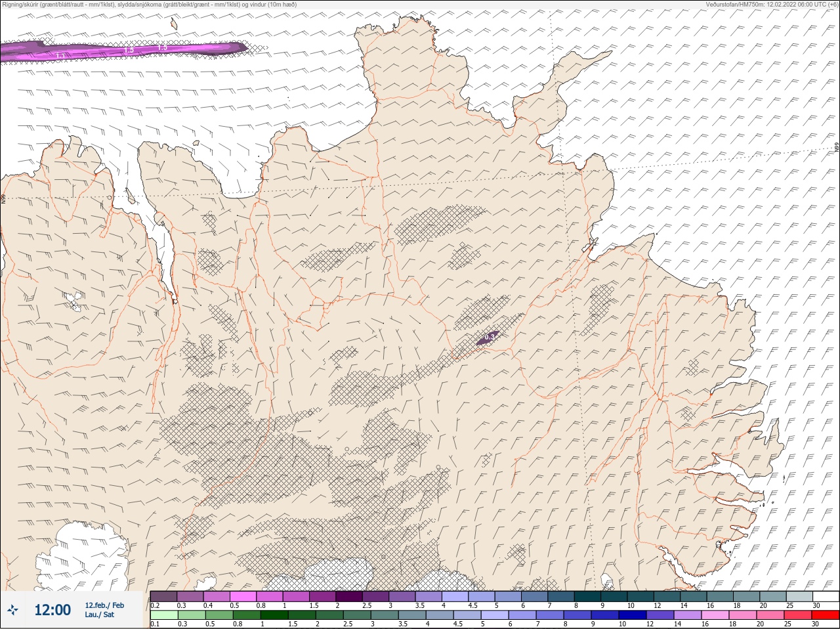This screenshot has height=629, width=840.
Task: Click the navy blue swatch labeled 10 in lower legend
Action: pyautogui.click(x=632, y=615)
